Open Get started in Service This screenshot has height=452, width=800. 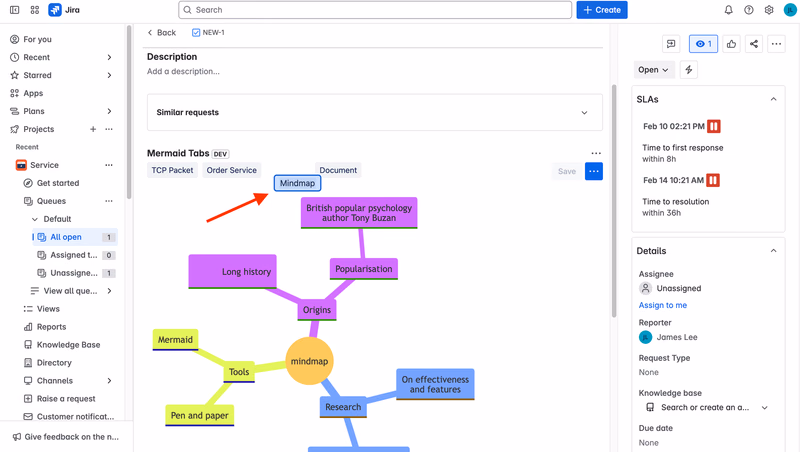click(x=58, y=183)
